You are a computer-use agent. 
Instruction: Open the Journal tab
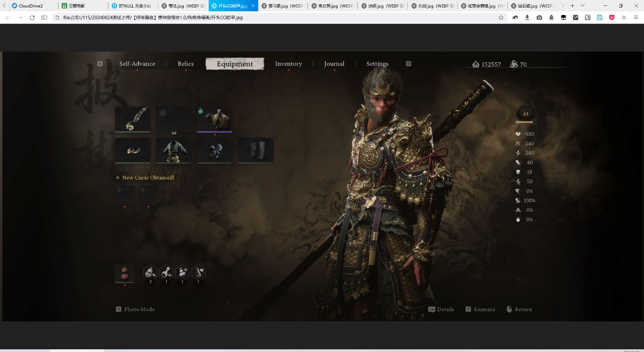pyautogui.click(x=334, y=64)
